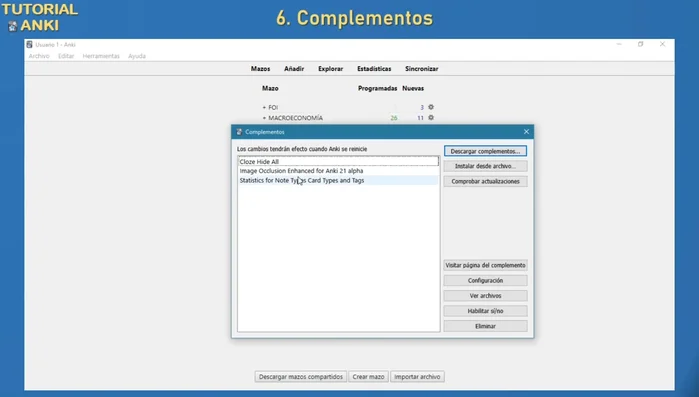Select Statistics for Note Types add-on
Screen dimensions: 699x397
[x=338, y=180]
